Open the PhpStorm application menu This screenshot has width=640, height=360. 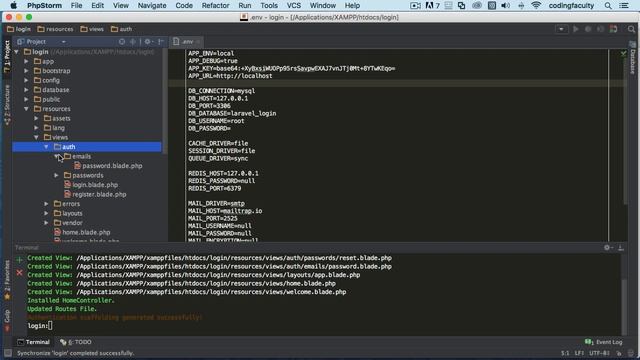click(44, 5)
